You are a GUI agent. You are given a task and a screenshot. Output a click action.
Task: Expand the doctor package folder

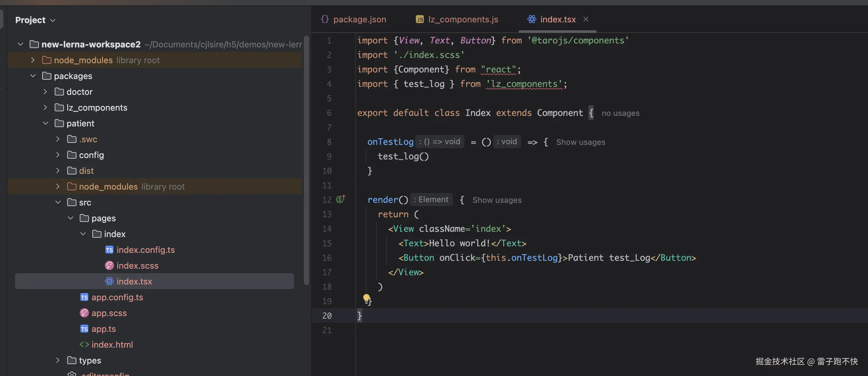45,92
